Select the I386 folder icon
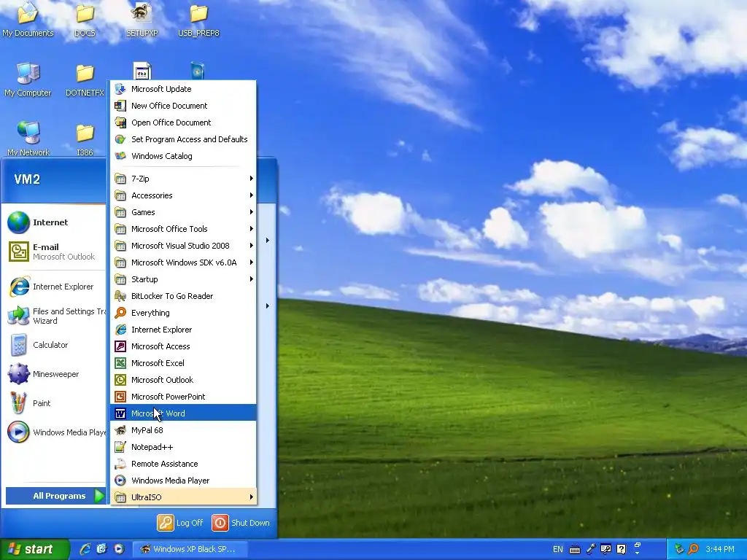 85,138
